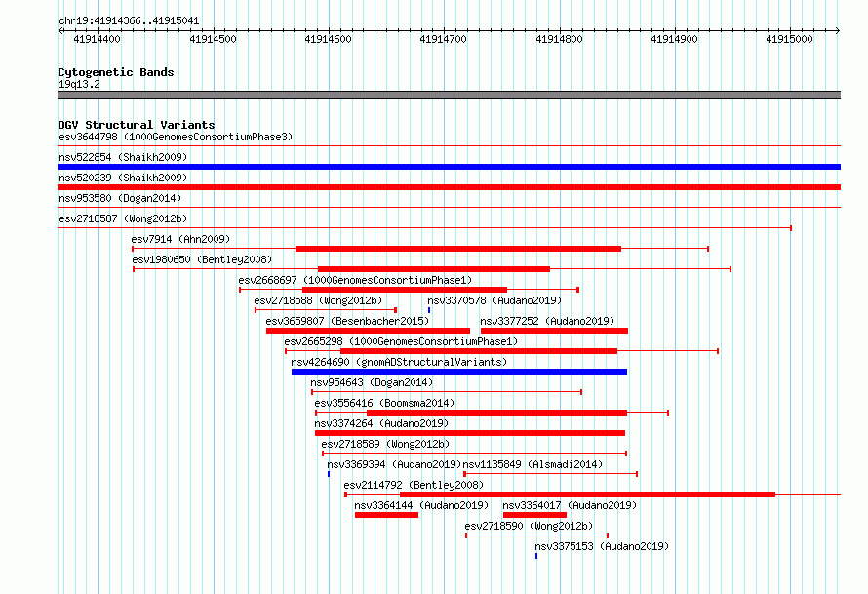Image resolution: width=868 pixels, height=594 pixels.
Task: Click ruler position 41914900
Action: pos(674,39)
